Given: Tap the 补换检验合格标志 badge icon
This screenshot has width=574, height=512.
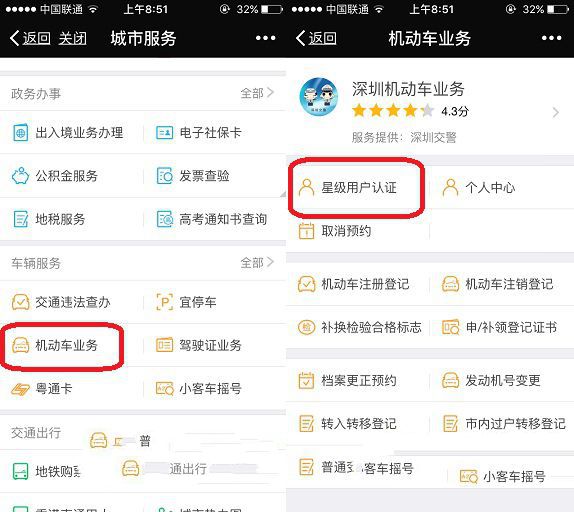Looking at the screenshot, I should point(306,327).
